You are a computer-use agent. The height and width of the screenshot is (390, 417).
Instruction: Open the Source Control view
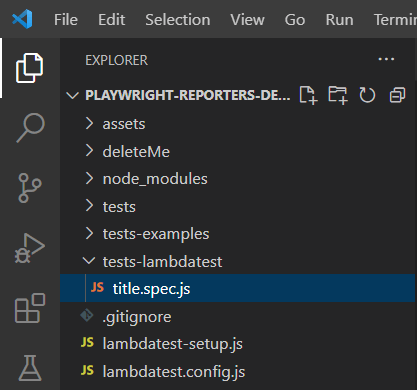[x=30, y=188]
